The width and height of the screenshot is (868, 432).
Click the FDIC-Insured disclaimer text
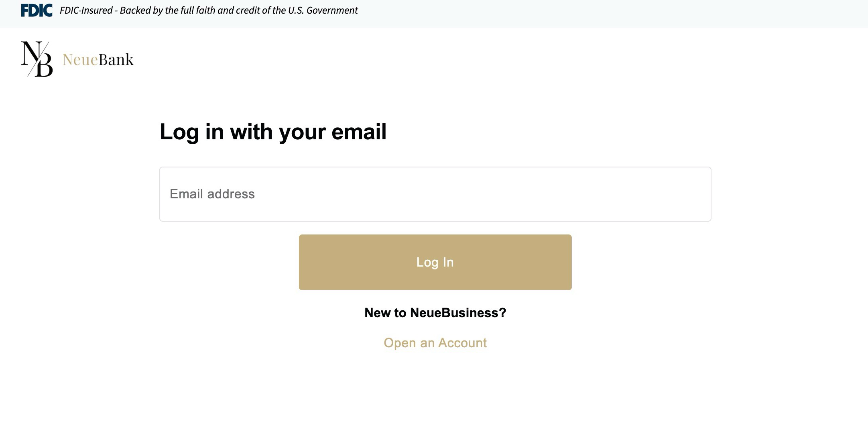pos(86,10)
